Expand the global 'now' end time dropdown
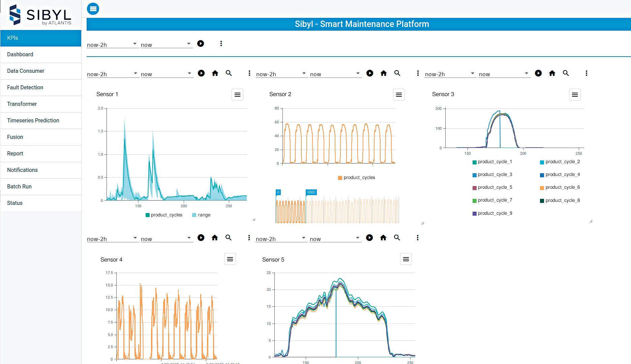This screenshot has height=364, width=631. coord(167,44)
